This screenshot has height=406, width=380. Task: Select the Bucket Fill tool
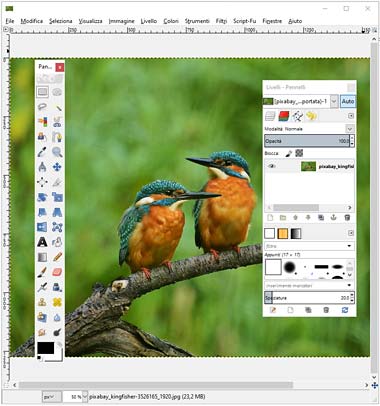point(57,242)
